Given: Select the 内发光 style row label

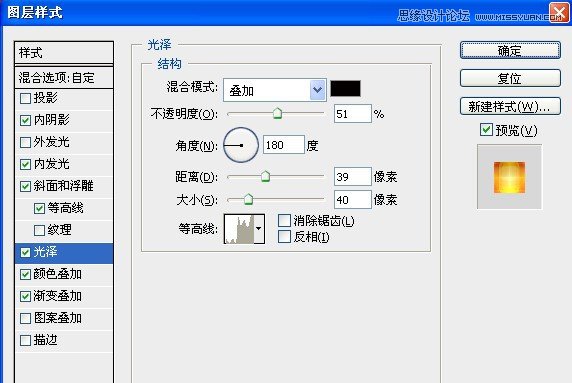Looking at the screenshot, I should (x=51, y=164).
